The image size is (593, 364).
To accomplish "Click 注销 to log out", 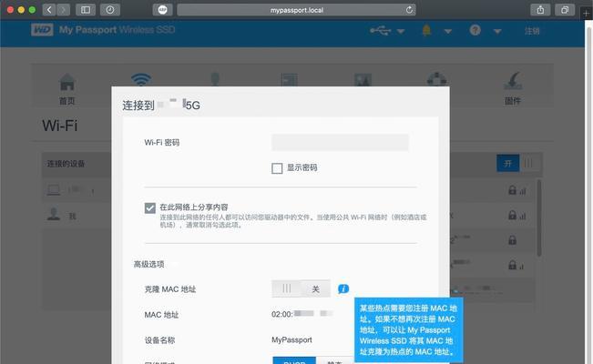I will click(x=532, y=31).
